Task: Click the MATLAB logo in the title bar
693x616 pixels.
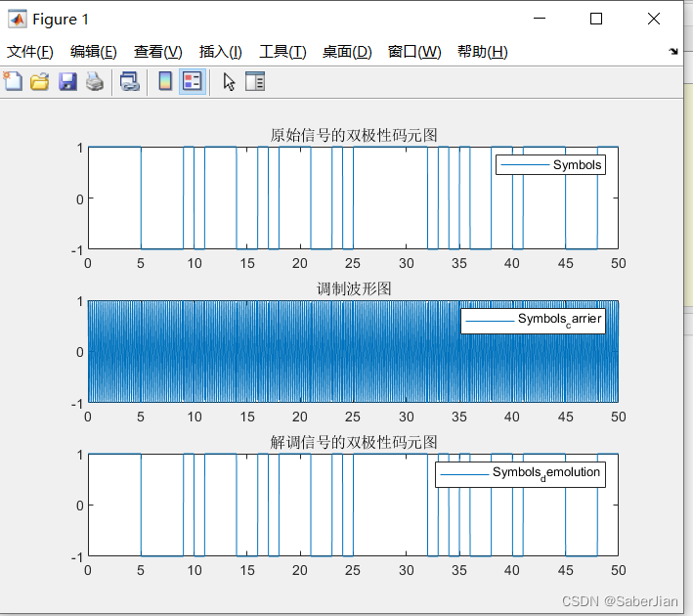Action: [18, 19]
